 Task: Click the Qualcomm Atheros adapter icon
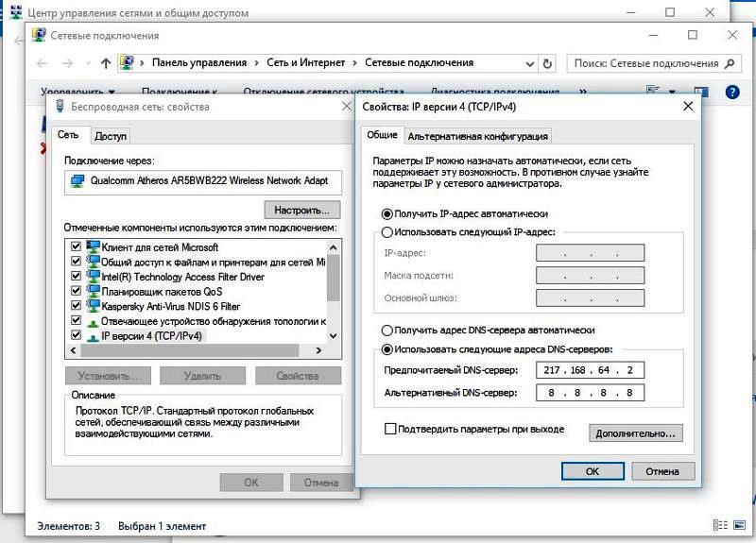pyautogui.click(x=77, y=180)
